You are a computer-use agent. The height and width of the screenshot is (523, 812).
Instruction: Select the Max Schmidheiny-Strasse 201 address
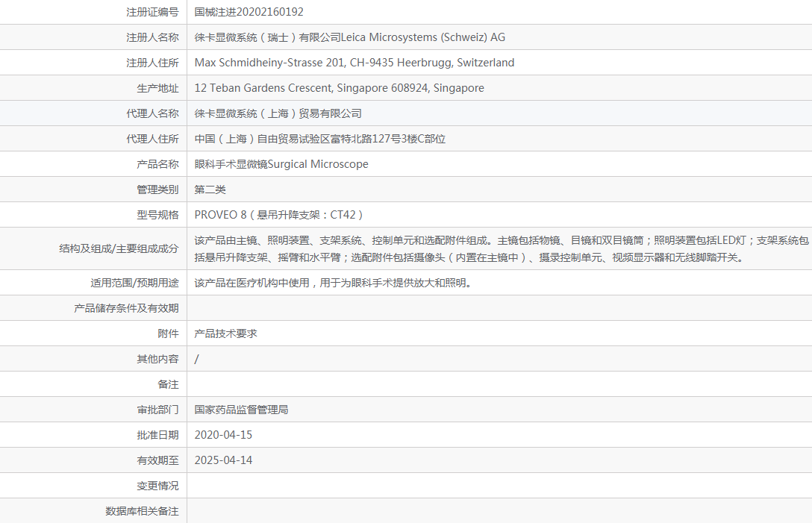click(x=355, y=63)
